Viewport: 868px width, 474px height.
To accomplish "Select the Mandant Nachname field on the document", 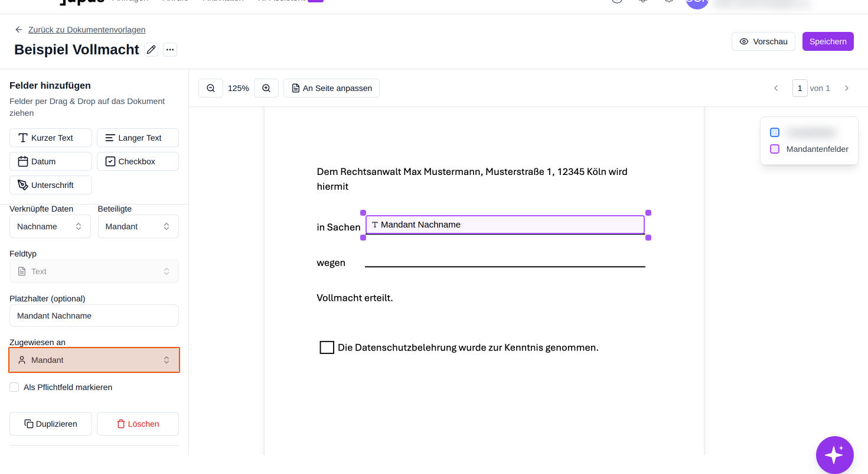I will [505, 225].
